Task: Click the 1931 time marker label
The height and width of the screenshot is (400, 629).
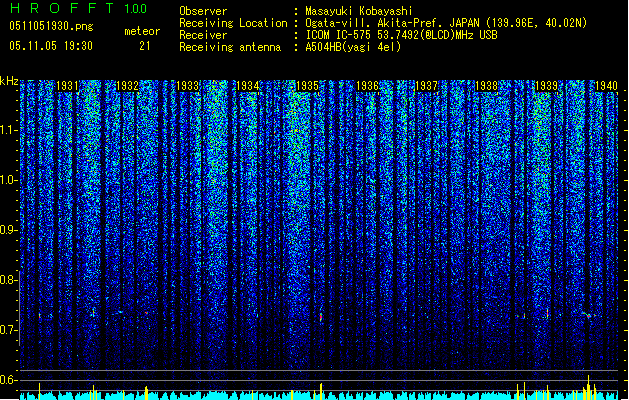Action: [x=67, y=86]
